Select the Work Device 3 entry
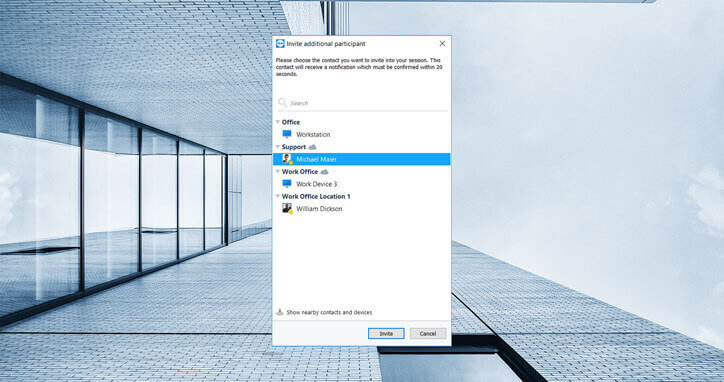The image size is (724, 382). (362, 184)
